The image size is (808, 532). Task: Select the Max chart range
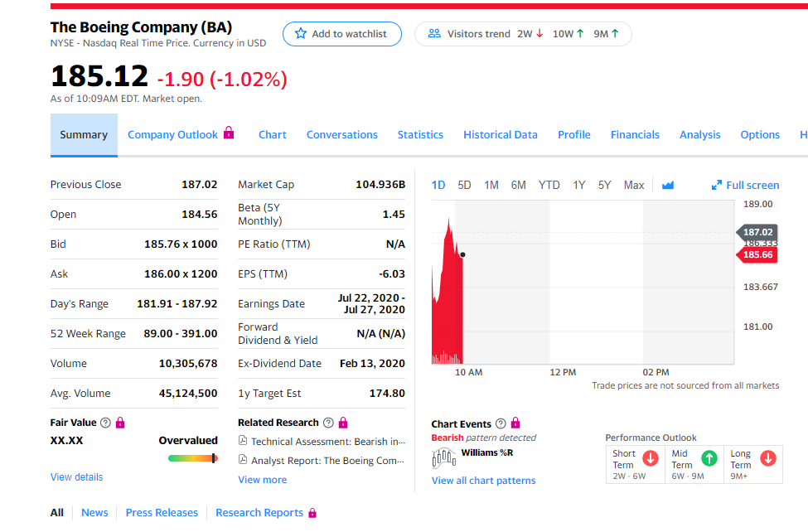[x=634, y=185]
